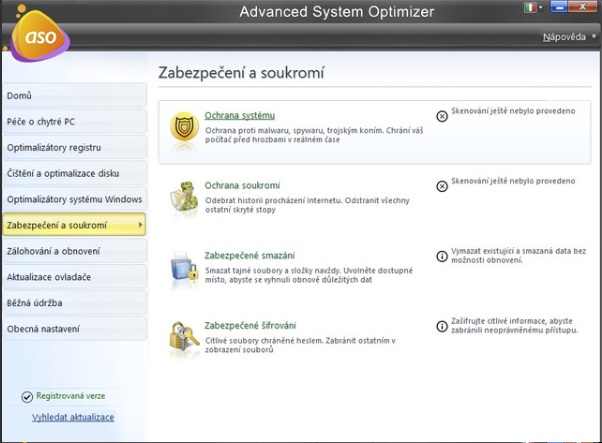Click the Registrovaná verze checkmark icon

pos(27,397)
